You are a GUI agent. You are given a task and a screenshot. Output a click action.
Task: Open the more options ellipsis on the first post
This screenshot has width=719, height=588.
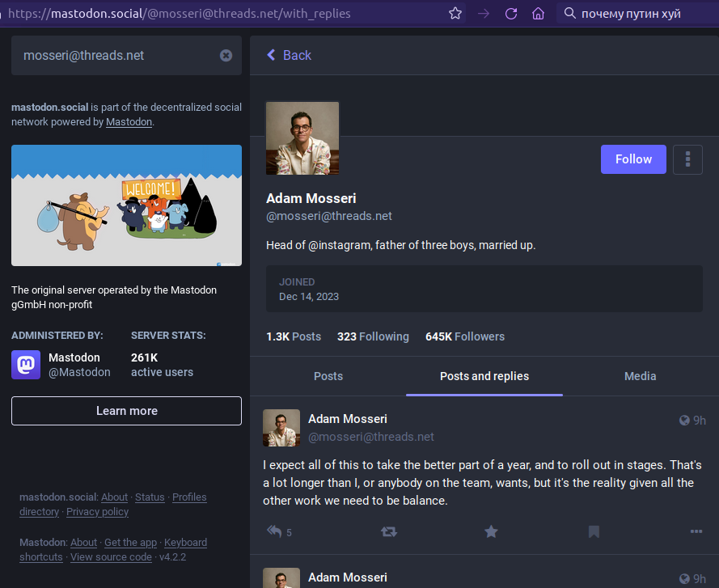(x=696, y=531)
